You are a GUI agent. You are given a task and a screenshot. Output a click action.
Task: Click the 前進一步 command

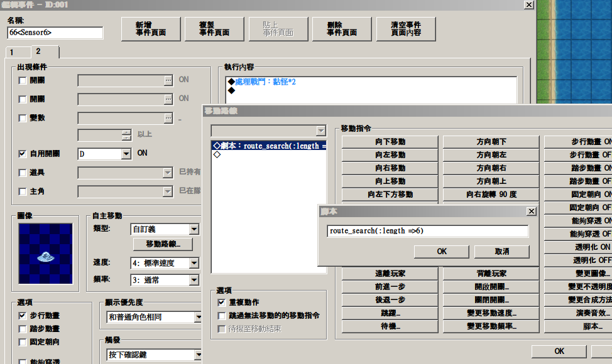point(390,287)
